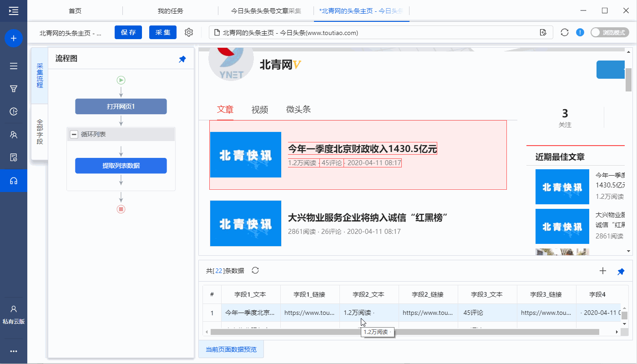Click the refresh icon beside the URL bar

click(x=565, y=32)
